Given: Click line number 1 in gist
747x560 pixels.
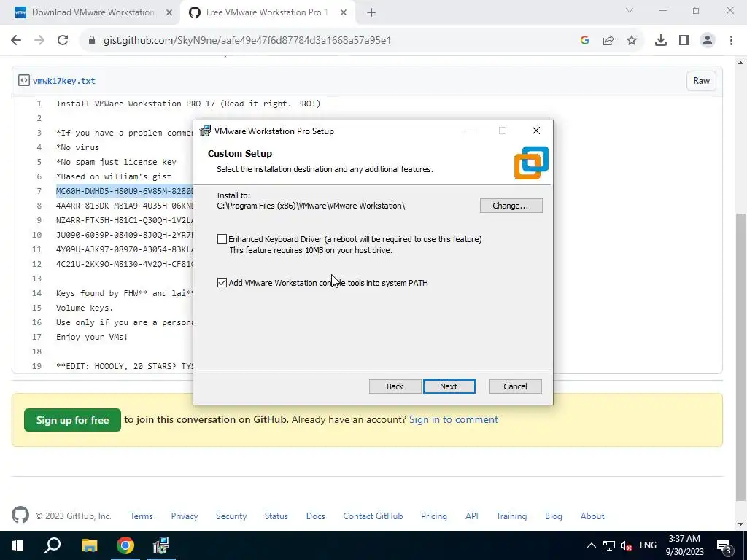Looking at the screenshot, I should 39,104.
